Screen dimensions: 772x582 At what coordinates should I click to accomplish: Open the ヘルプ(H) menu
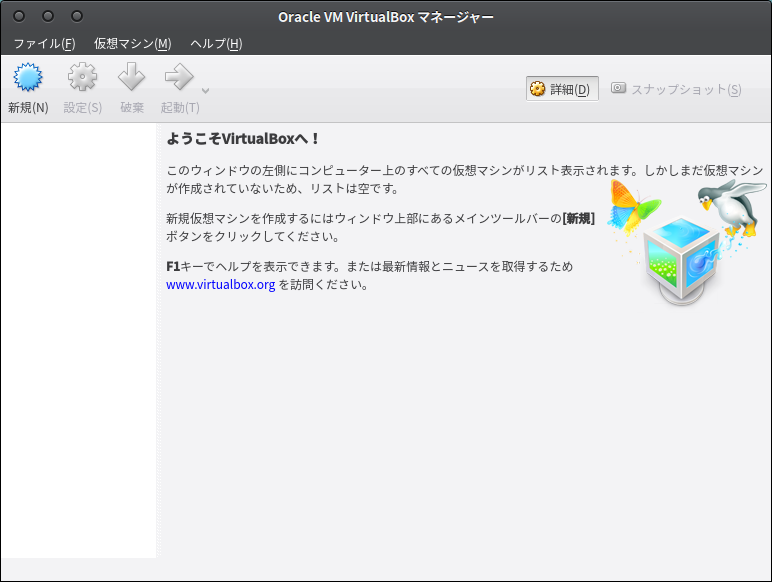[x=216, y=43]
